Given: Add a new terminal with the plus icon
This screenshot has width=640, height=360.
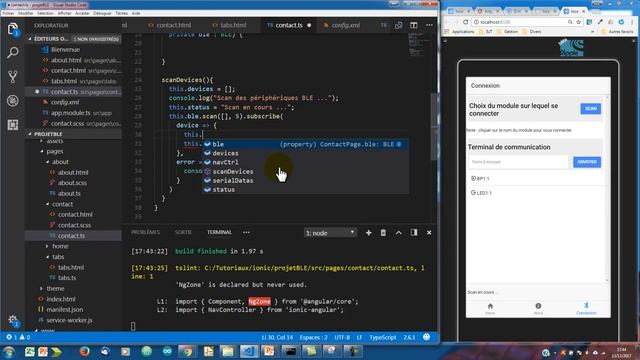Looking at the screenshot, I should [368, 233].
